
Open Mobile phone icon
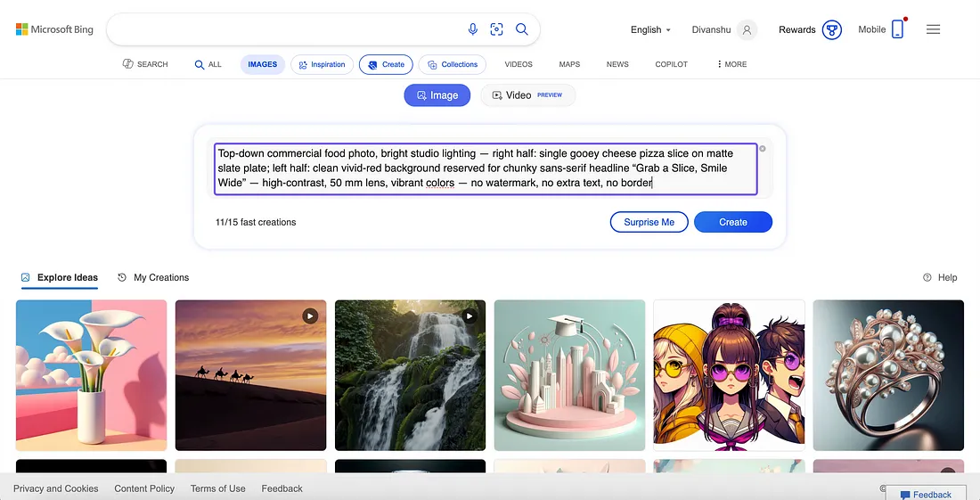click(x=898, y=29)
